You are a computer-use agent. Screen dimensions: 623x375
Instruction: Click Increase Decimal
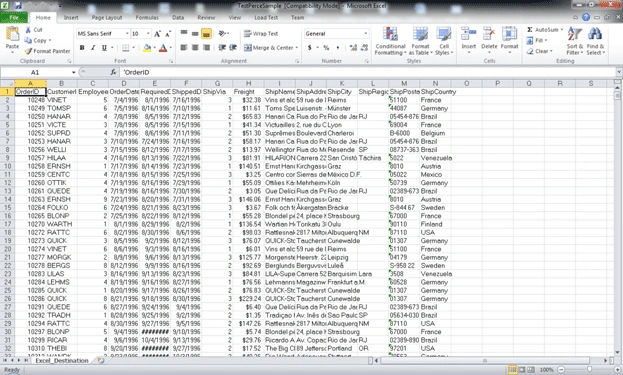[x=353, y=48]
